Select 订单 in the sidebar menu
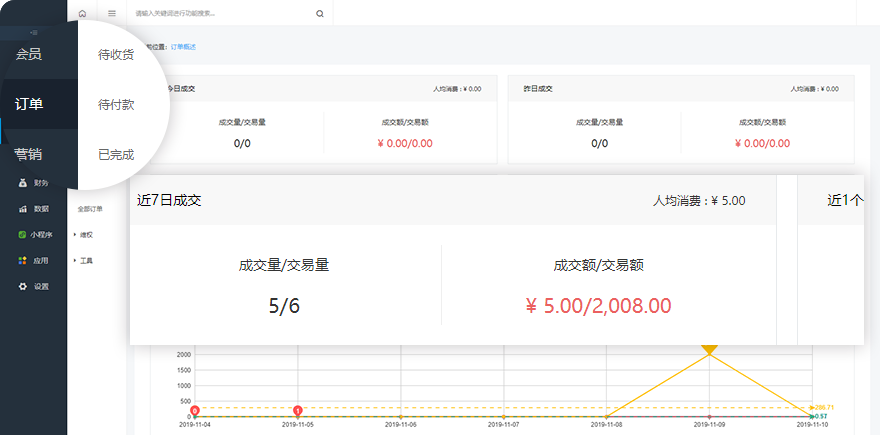Viewport: 880px width, 435px height. click(29, 104)
